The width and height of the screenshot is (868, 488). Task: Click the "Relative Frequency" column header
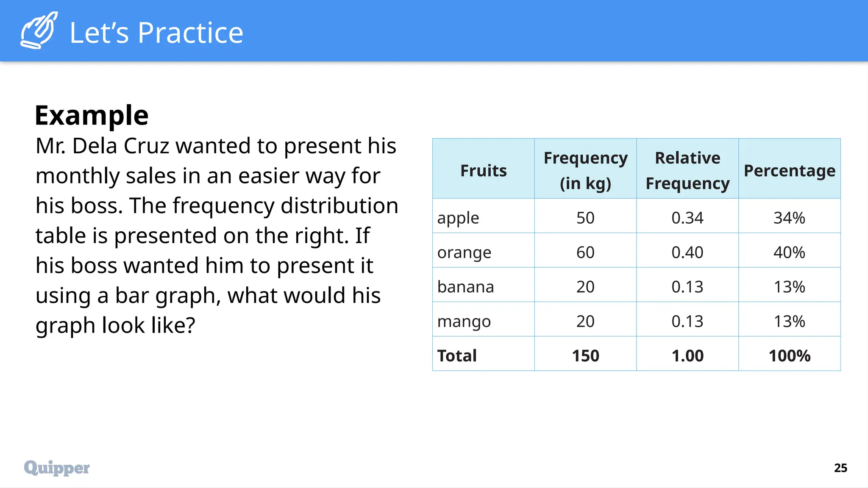point(687,170)
